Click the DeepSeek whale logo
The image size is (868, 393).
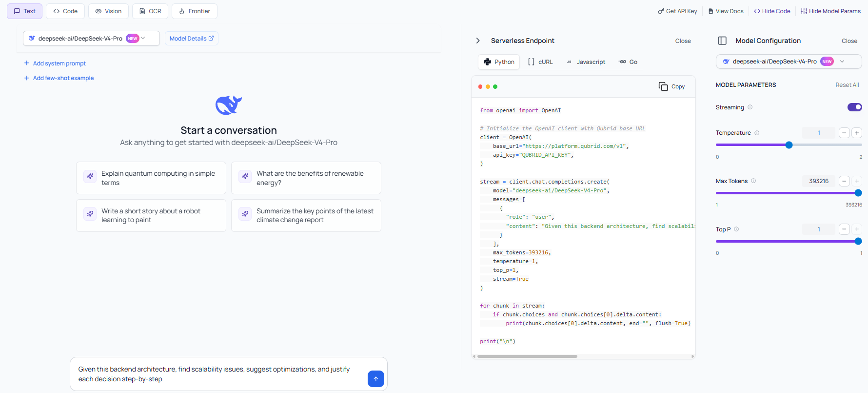pos(229,105)
